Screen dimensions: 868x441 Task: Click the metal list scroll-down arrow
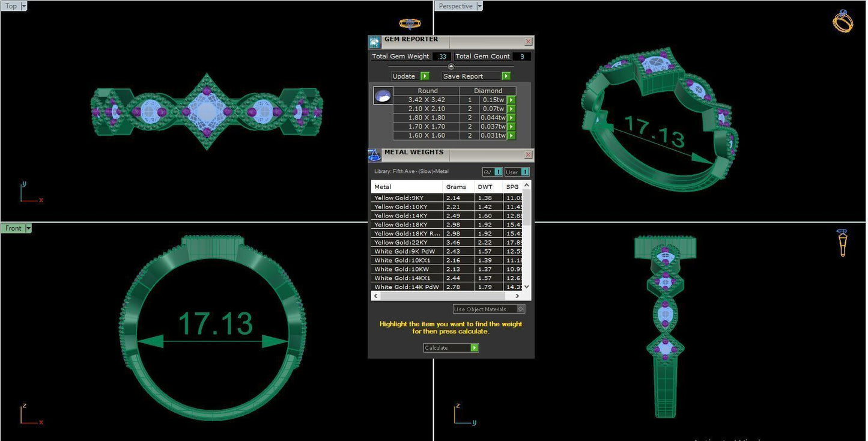coord(527,287)
